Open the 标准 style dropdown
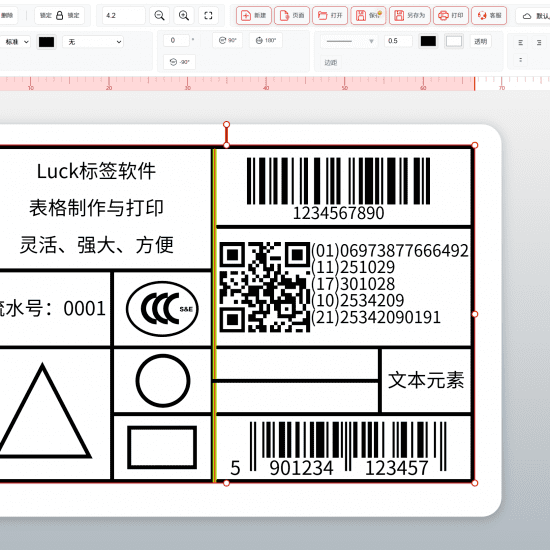 click(x=15, y=42)
